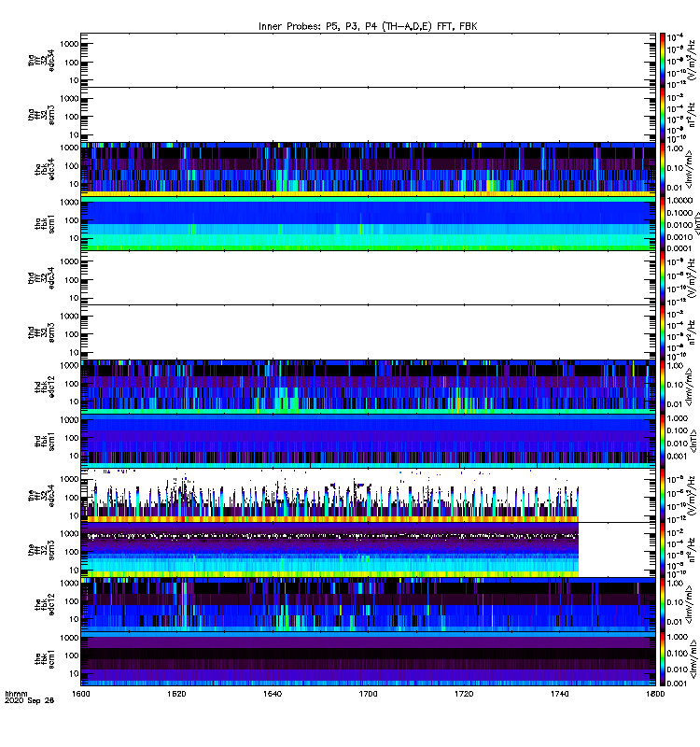The image size is (700, 747).
Task: Click the 1640 time axis label
Action: point(273,694)
